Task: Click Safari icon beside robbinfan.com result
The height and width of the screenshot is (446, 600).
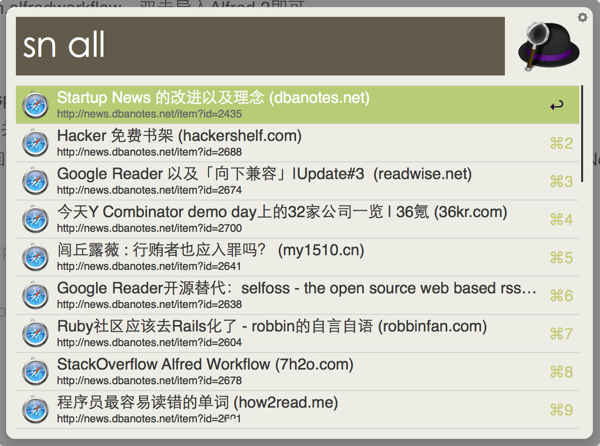Action: pos(35,334)
